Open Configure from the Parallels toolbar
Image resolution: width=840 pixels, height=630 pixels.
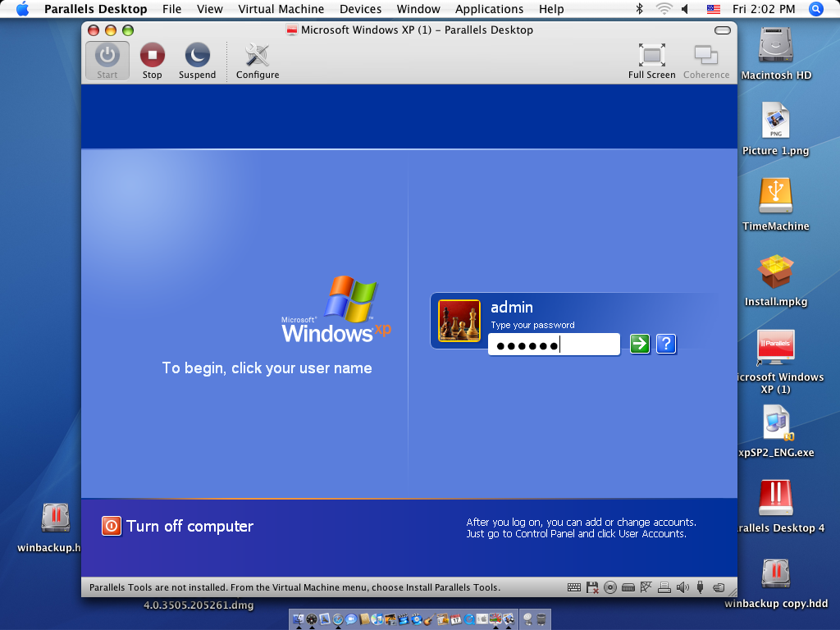tap(258, 61)
